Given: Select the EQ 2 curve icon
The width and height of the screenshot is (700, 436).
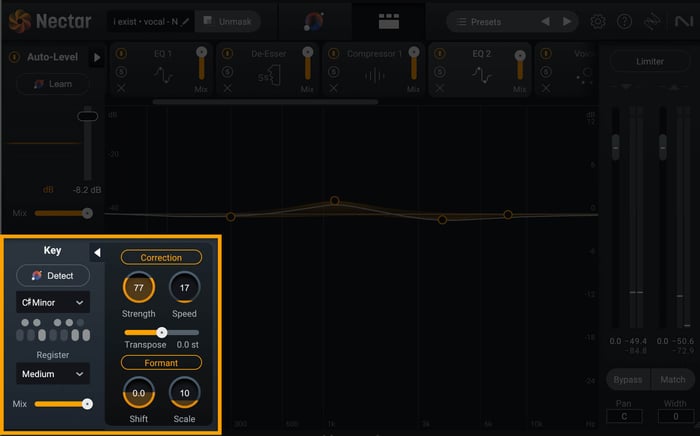Looking at the screenshot, I should pyautogui.click(x=483, y=75).
